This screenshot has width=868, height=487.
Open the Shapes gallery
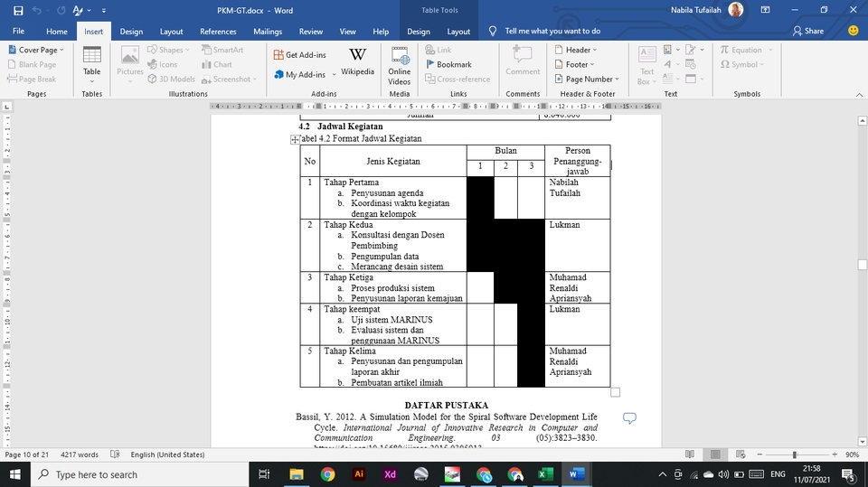point(168,50)
